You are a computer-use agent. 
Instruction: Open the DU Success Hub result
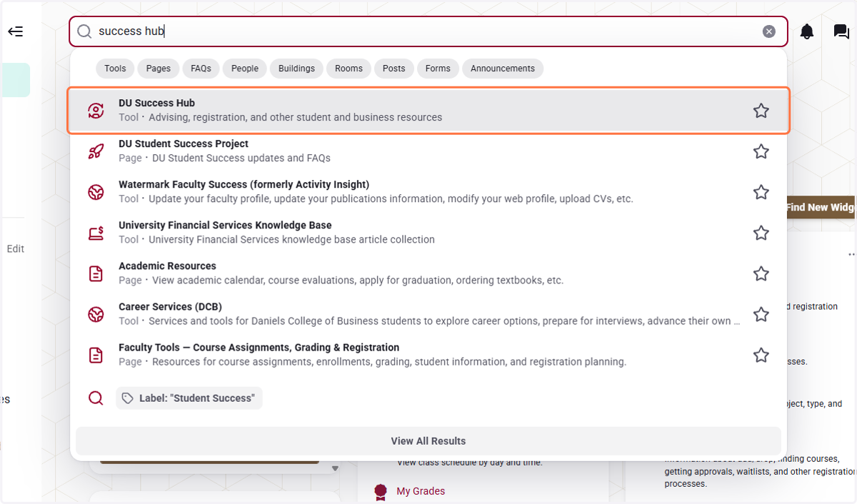428,111
